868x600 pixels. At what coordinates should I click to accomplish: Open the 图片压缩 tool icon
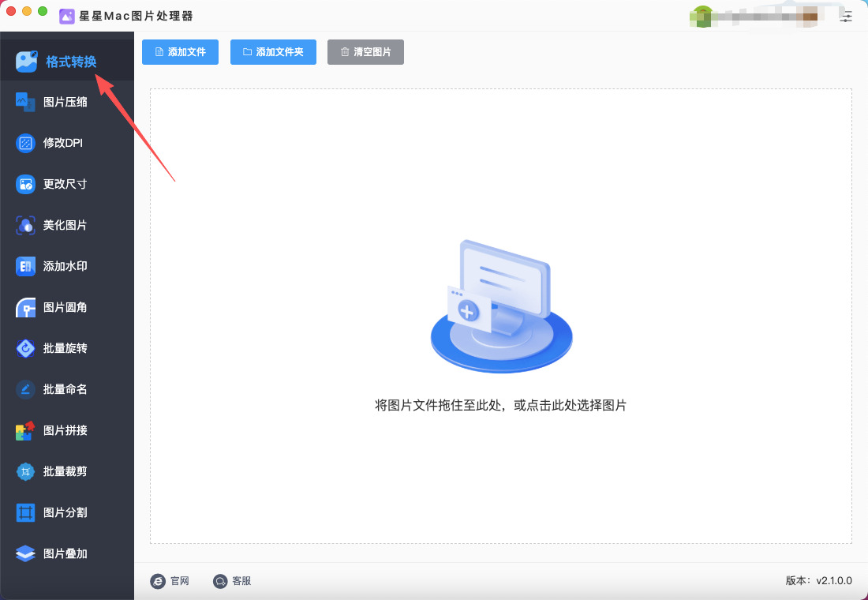tap(25, 102)
